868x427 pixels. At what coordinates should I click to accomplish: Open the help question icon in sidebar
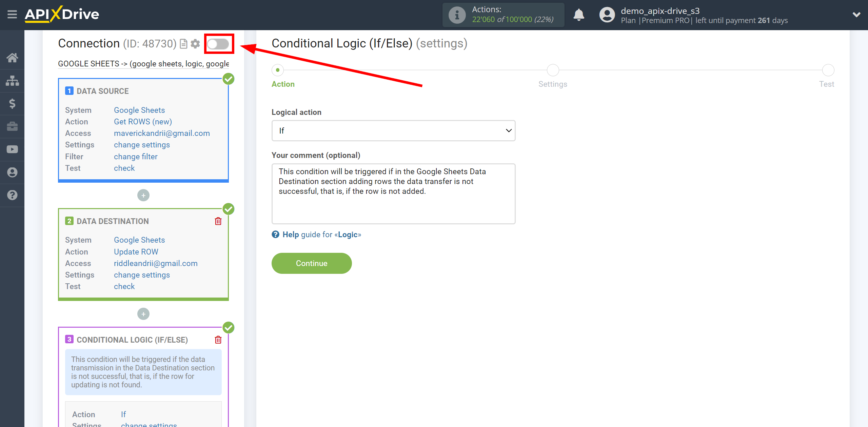tap(12, 195)
